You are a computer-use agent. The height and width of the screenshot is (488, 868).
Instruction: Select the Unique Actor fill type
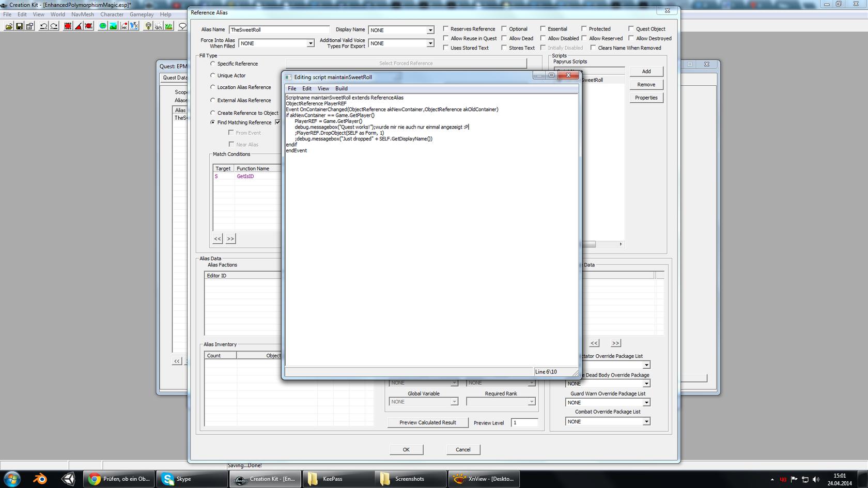click(x=213, y=75)
